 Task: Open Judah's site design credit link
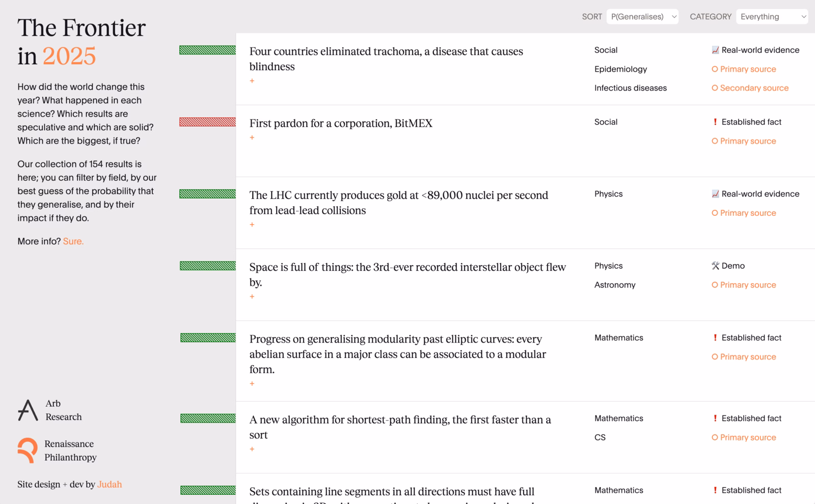[110, 484]
